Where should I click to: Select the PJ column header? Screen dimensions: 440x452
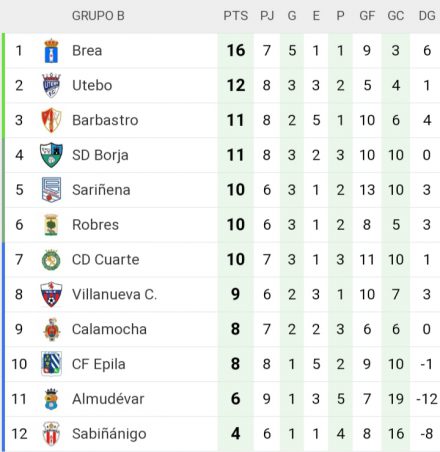[x=267, y=16]
